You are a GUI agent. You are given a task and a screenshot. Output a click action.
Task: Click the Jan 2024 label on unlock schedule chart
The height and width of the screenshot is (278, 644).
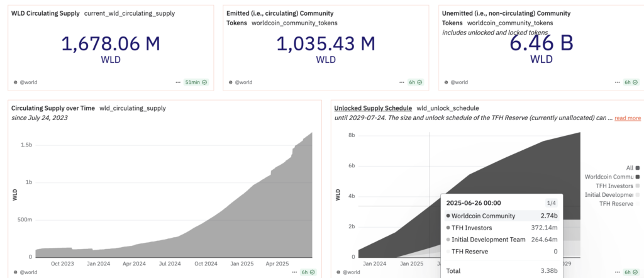pos(374,264)
